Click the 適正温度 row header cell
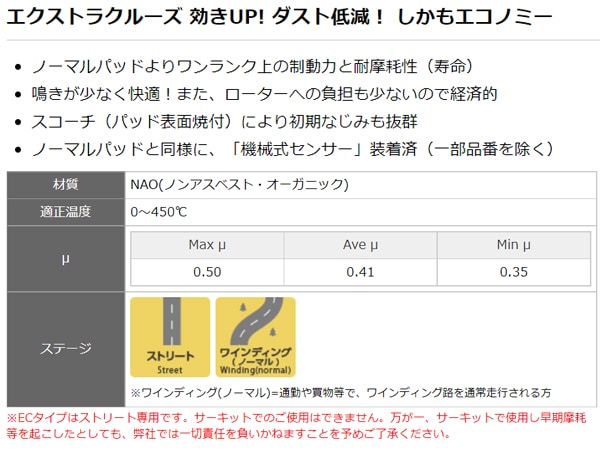 [x=65, y=211]
